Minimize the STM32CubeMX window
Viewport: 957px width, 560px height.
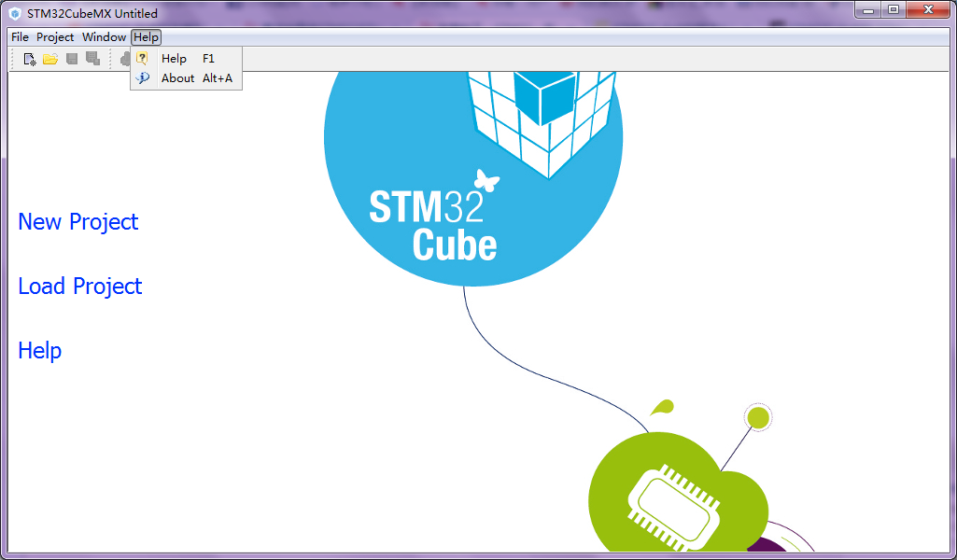(869, 9)
